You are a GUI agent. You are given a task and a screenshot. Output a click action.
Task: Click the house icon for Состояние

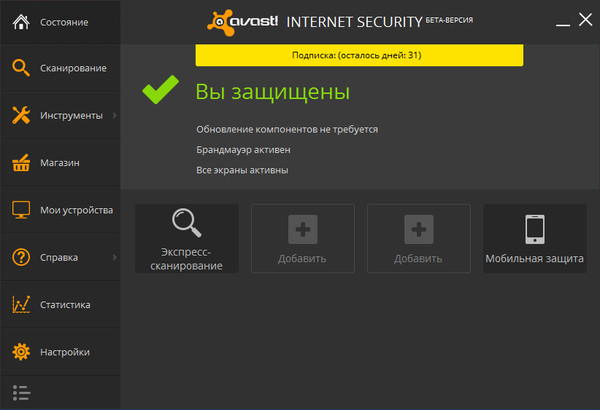21,21
